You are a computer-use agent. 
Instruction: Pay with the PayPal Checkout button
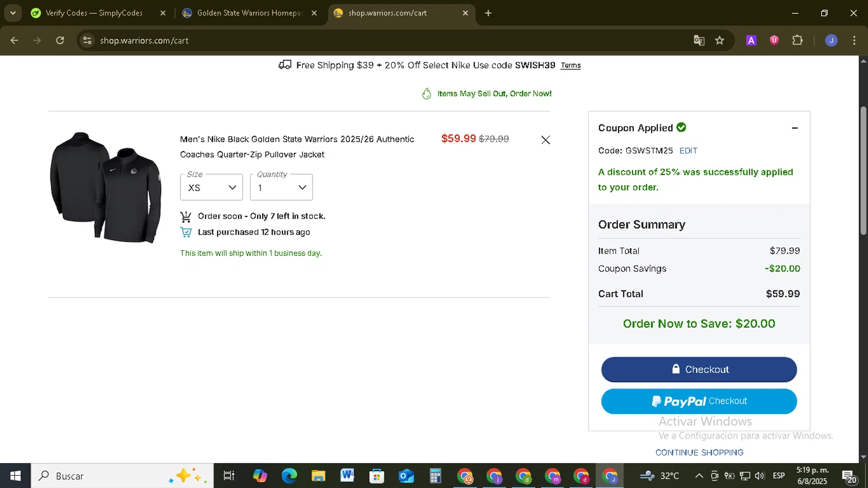click(699, 401)
